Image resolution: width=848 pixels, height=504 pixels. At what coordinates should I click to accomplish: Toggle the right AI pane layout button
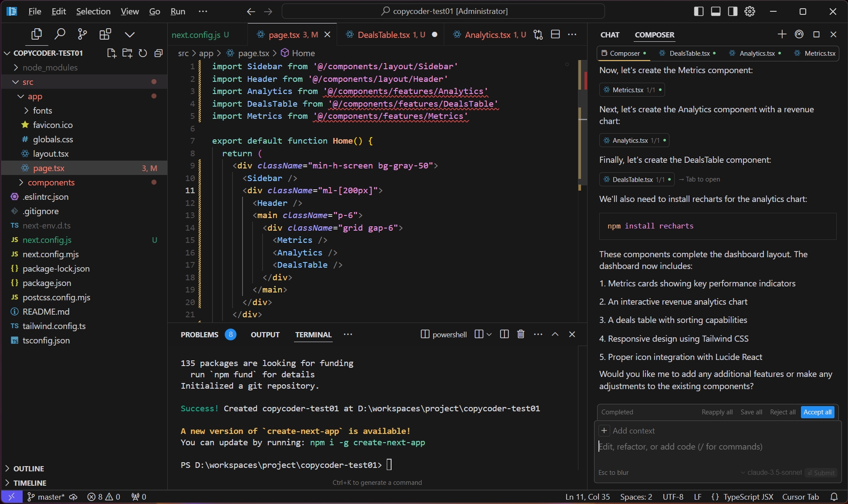click(x=733, y=11)
